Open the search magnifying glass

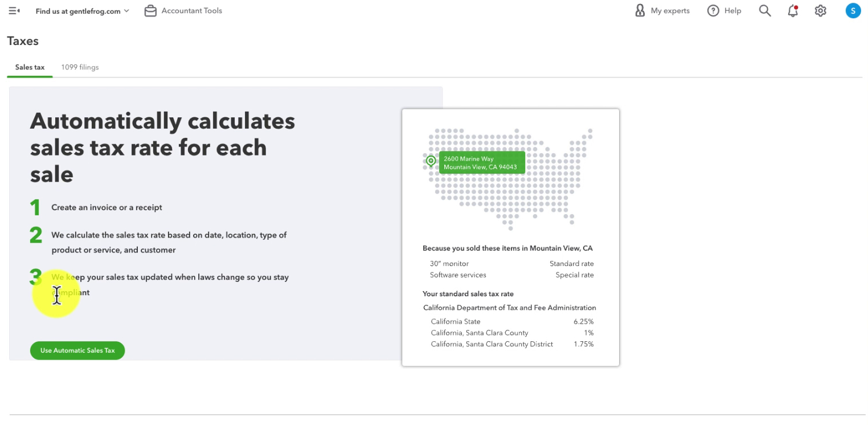point(765,11)
